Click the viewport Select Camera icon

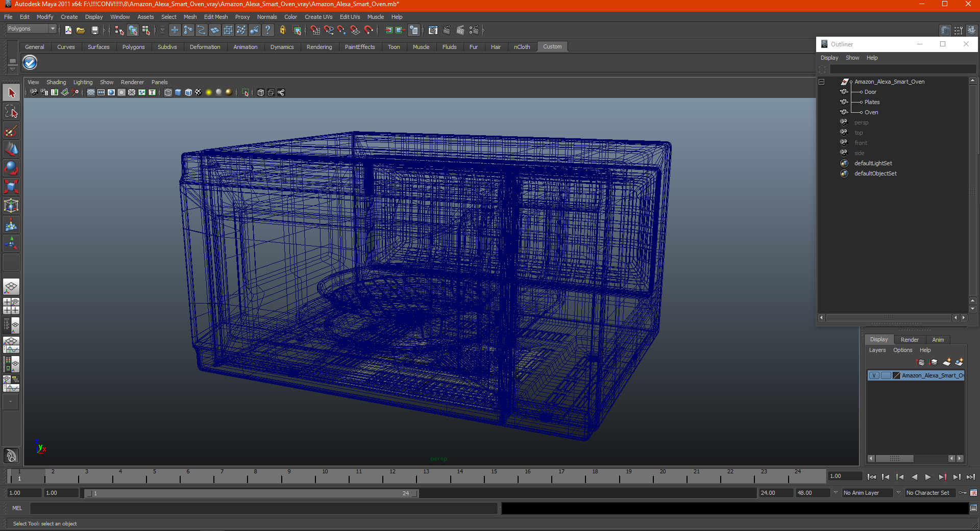click(x=34, y=92)
